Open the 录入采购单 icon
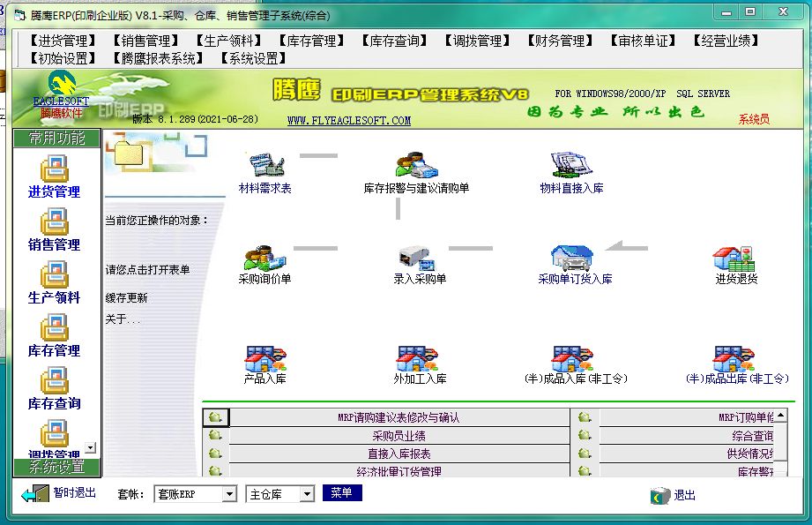The image size is (812, 525). tap(420, 265)
